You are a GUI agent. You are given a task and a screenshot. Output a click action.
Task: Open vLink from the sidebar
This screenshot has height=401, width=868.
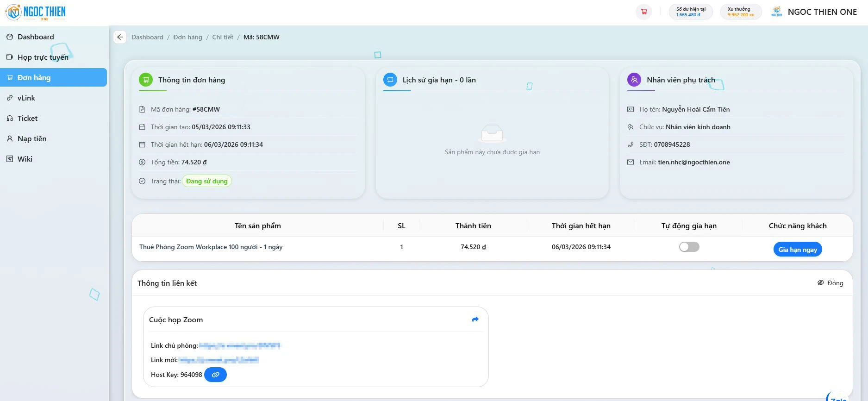(26, 98)
